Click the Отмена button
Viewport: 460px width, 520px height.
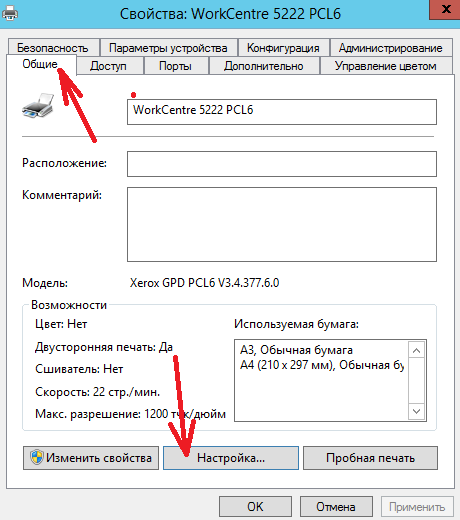click(x=336, y=507)
